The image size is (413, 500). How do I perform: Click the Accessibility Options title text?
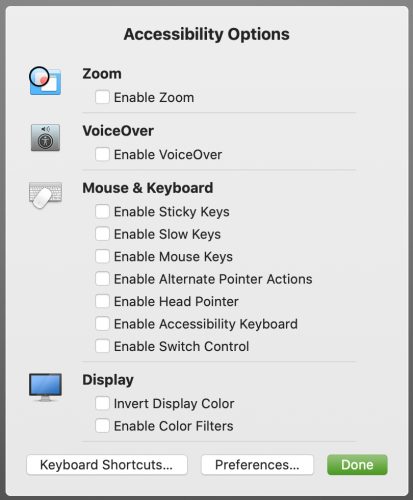206,34
